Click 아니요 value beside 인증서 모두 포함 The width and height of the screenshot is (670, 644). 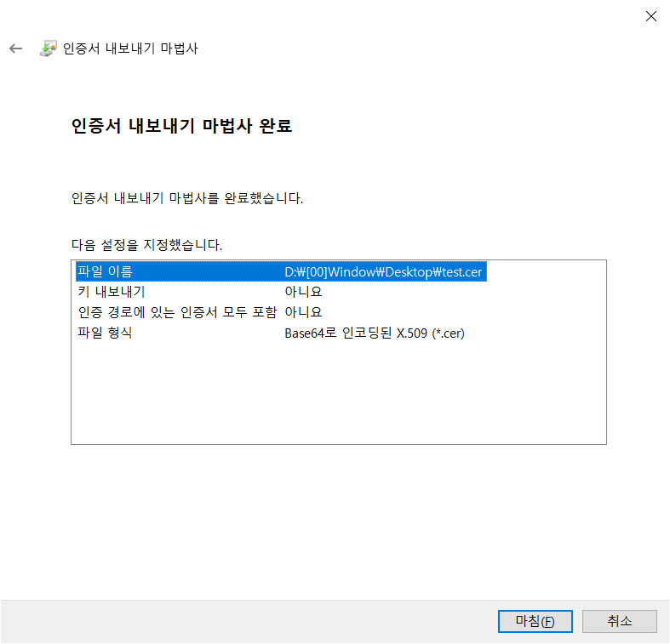click(303, 312)
